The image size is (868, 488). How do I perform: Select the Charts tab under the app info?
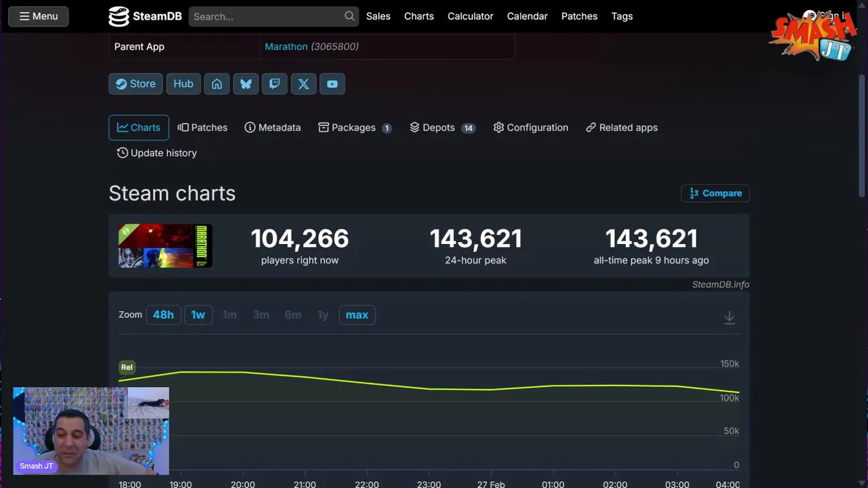click(x=139, y=127)
